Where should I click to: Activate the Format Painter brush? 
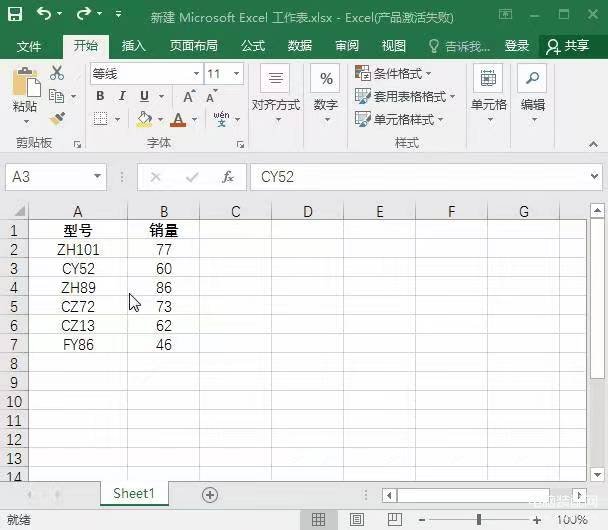[x=57, y=118]
